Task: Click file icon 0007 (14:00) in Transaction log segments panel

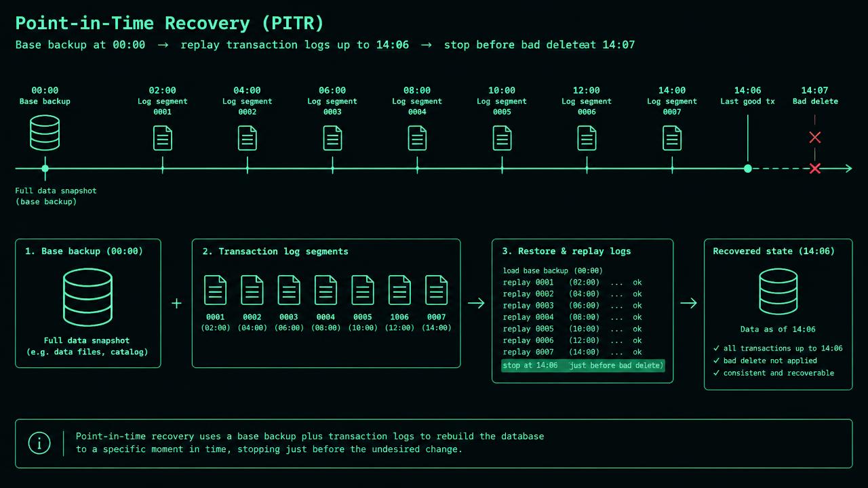Action: (x=436, y=290)
